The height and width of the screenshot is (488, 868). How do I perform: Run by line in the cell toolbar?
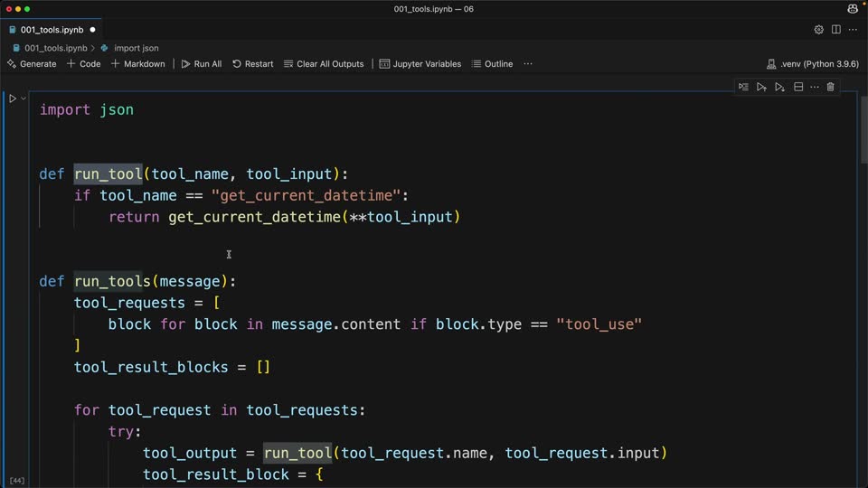pos(743,87)
